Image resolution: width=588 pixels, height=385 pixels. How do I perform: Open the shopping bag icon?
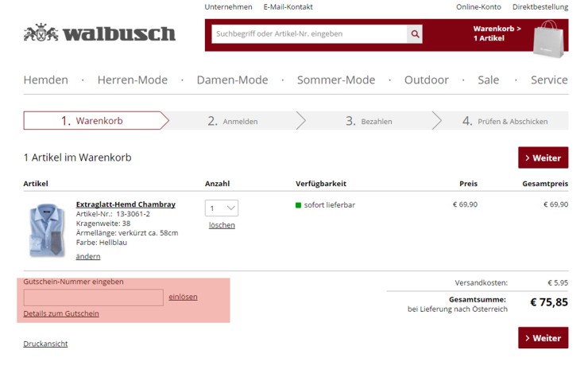tap(548, 40)
